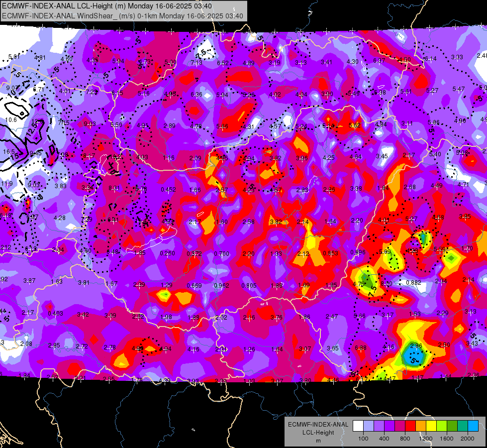This screenshot has height=448, width=487.
Task: Select the bright red swatch in the legend
Action: pos(410,426)
